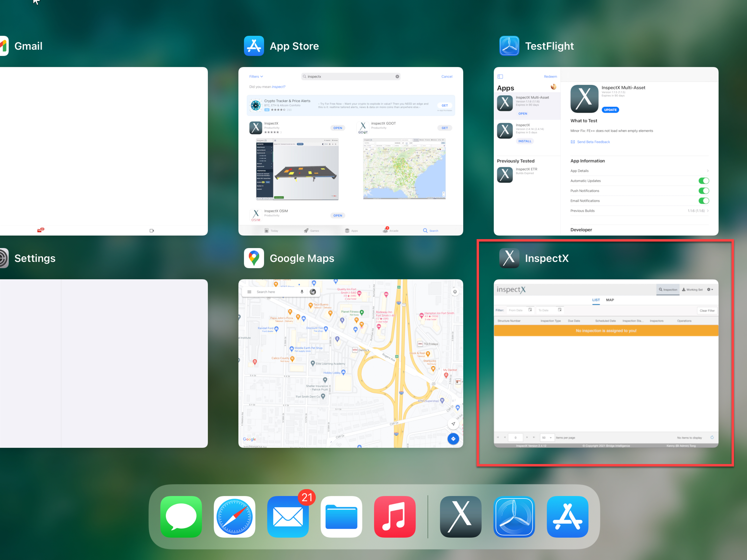Tap the Gmail icon above its card
This screenshot has height=560, width=747.
[3, 46]
